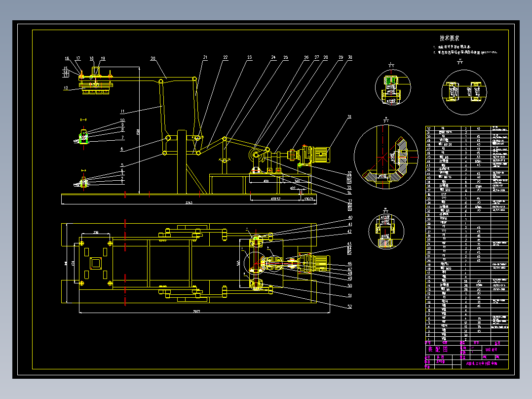Screen dimensions: 532x399
Task: Select the square plate center in plan view
Action: [96, 263]
